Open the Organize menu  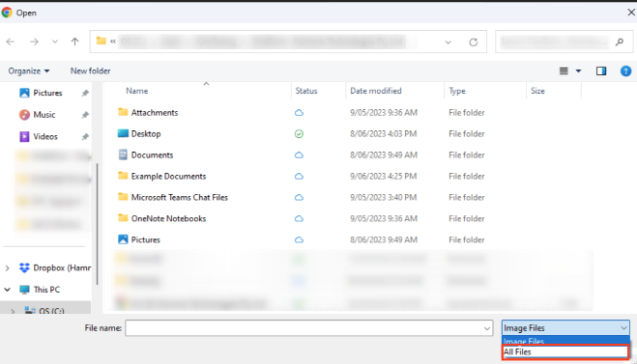(x=29, y=71)
